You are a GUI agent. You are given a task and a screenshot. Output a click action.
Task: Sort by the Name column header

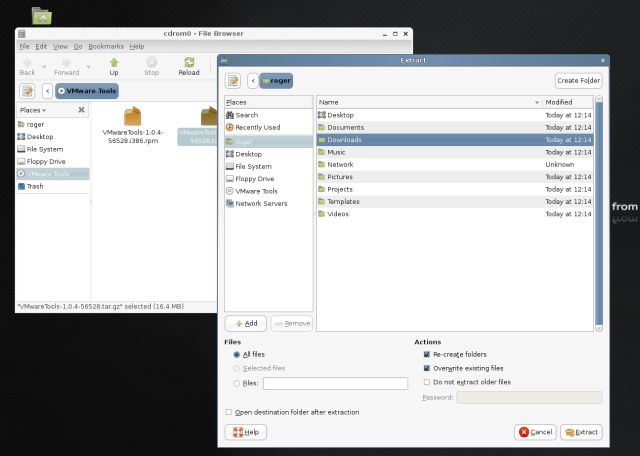(429, 102)
